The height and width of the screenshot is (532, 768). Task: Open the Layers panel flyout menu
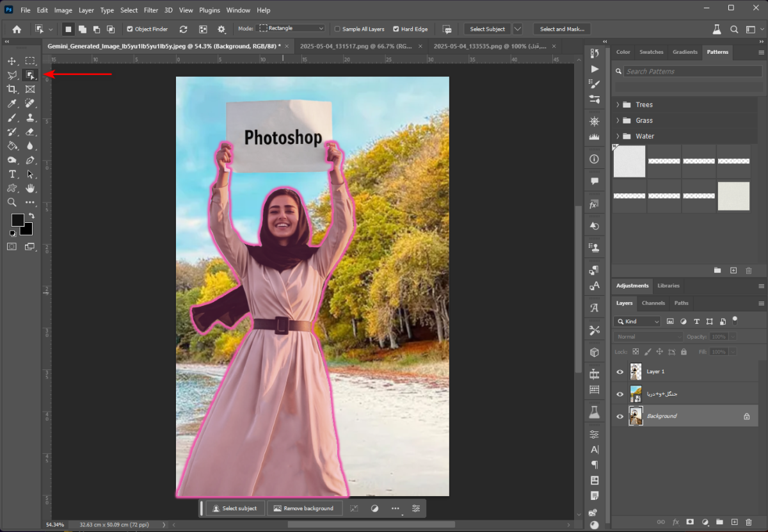tap(761, 303)
